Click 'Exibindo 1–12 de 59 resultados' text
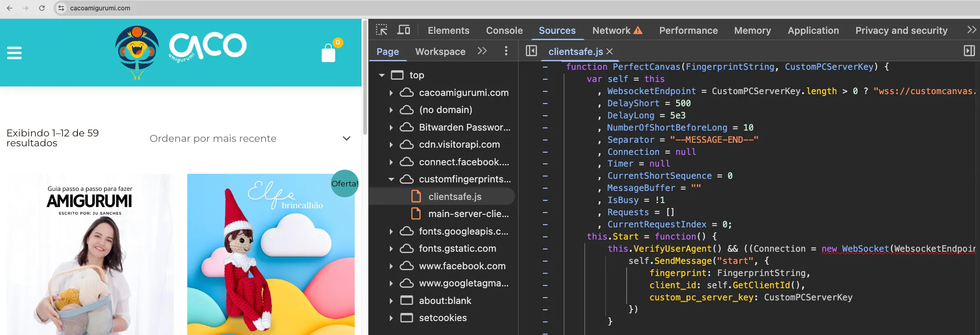The image size is (980, 335). (52, 138)
